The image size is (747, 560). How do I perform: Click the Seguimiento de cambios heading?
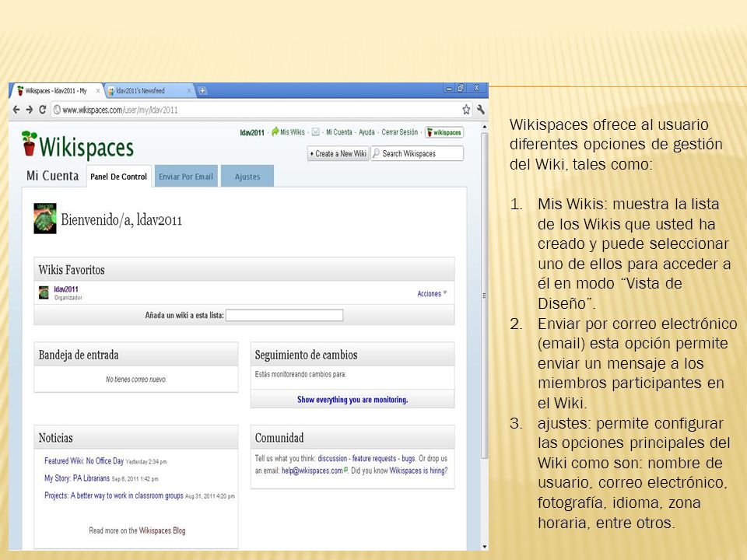(x=306, y=355)
